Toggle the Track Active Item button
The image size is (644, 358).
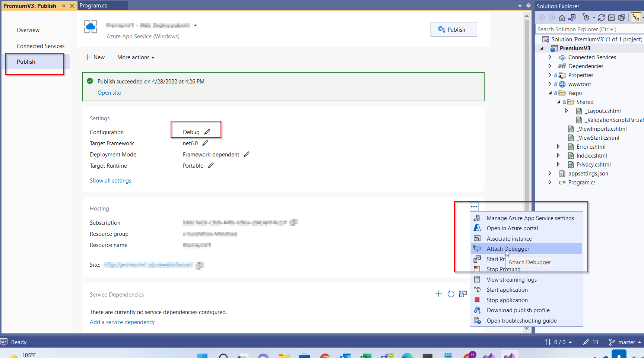(x=636, y=18)
